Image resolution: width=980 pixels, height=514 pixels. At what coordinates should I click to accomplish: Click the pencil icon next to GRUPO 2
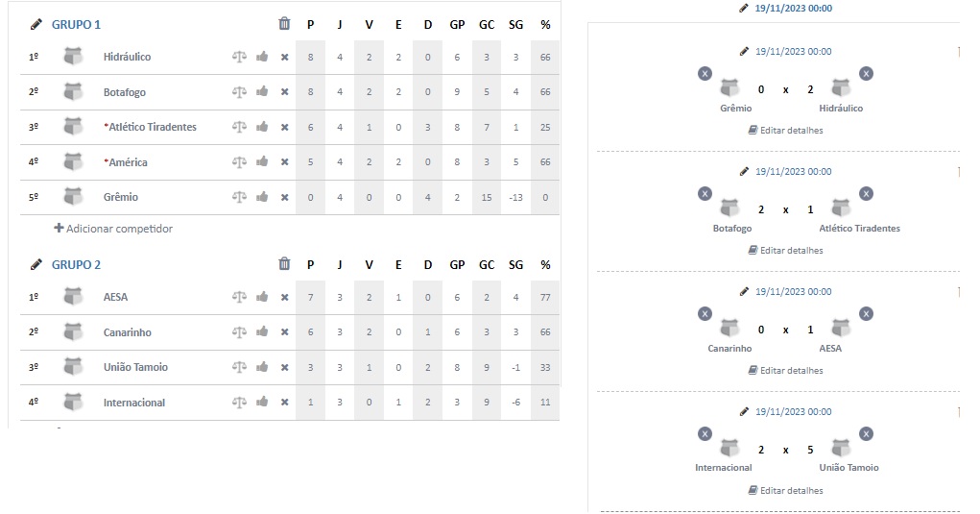point(36,264)
